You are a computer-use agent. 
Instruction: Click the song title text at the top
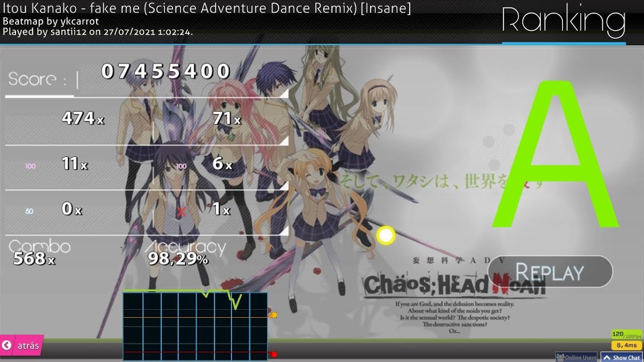pyautogui.click(x=207, y=8)
